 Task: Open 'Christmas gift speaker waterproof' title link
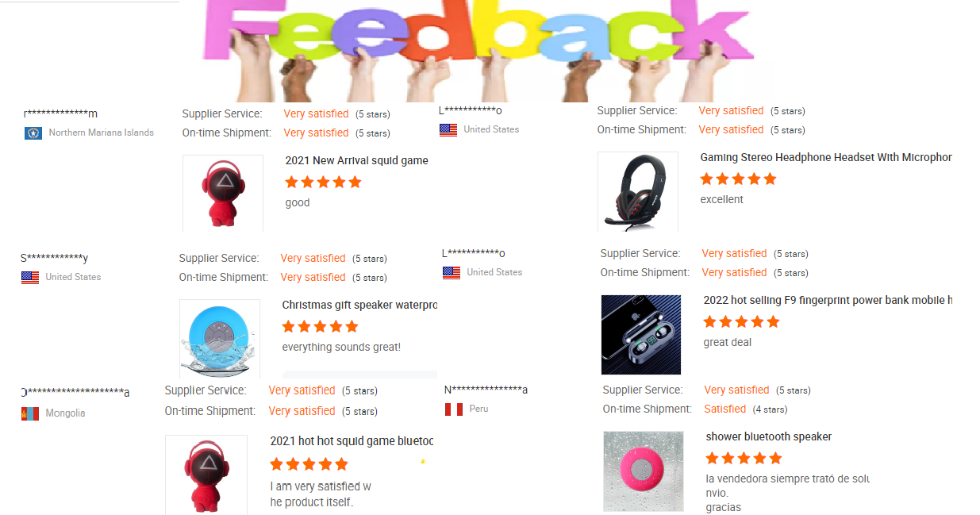pyautogui.click(x=359, y=305)
